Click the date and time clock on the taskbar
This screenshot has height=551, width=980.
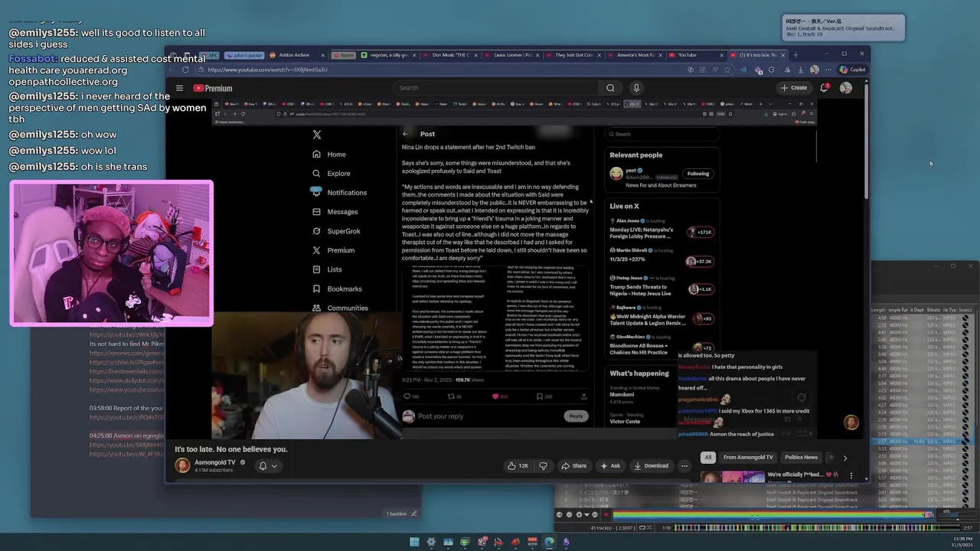pyautogui.click(x=962, y=542)
